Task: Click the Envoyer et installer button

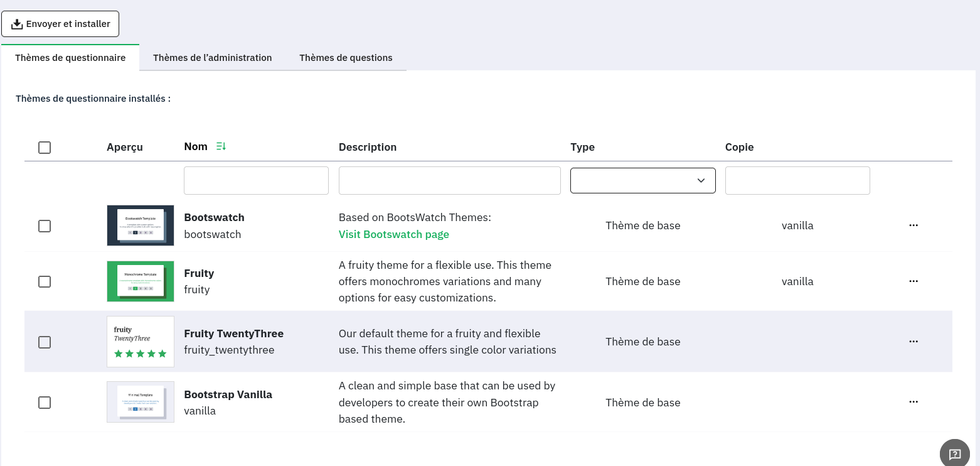Action: click(x=60, y=24)
